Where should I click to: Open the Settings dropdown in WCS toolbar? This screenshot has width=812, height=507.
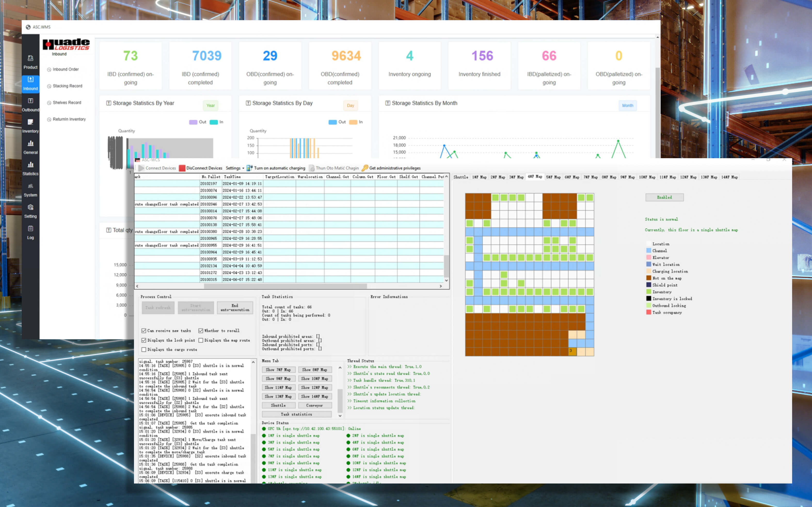(x=234, y=168)
